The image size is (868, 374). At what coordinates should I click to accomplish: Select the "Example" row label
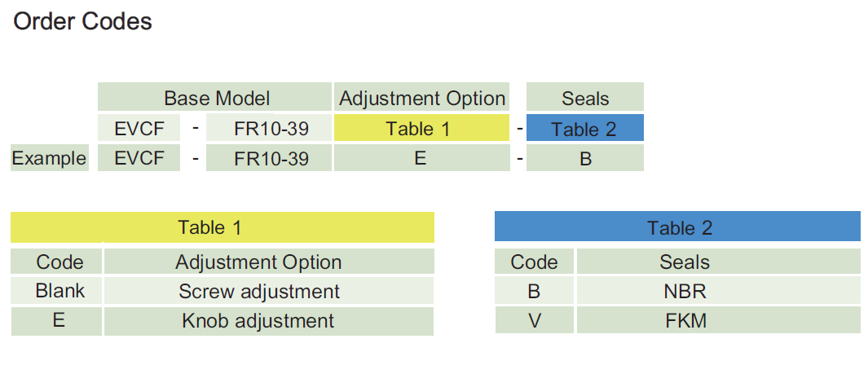pos(50,158)
